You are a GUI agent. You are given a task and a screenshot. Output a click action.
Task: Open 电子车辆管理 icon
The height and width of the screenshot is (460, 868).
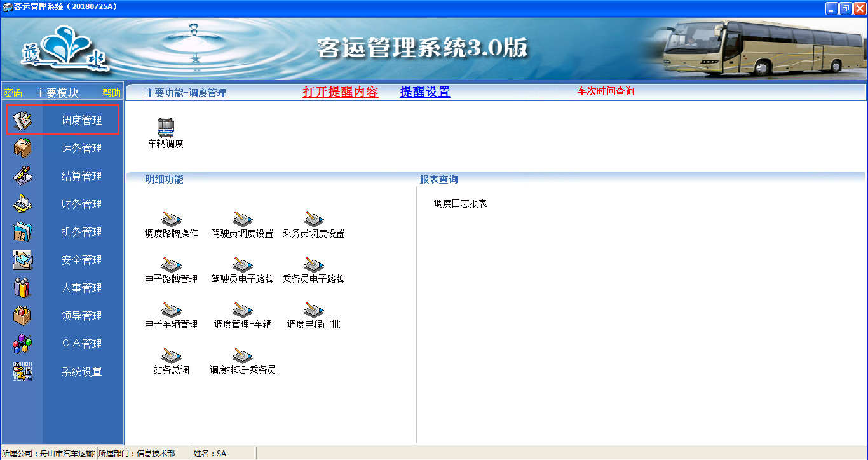[172, 310]
